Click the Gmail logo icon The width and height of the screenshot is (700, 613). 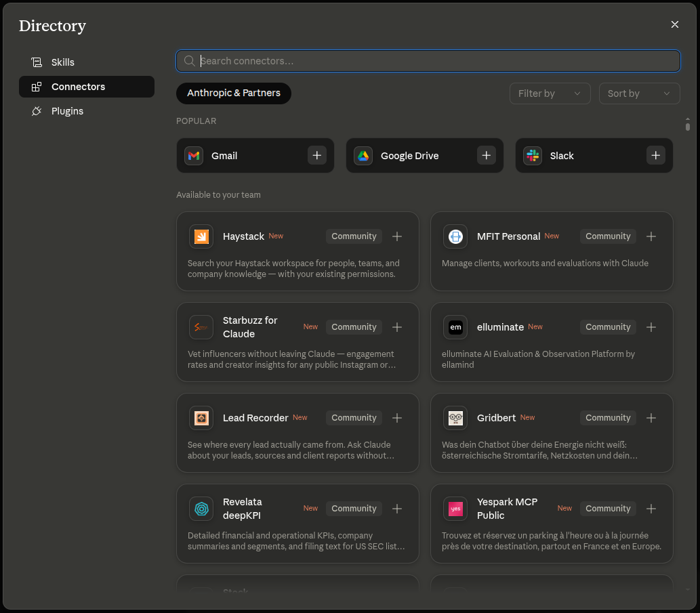point(194,156)
